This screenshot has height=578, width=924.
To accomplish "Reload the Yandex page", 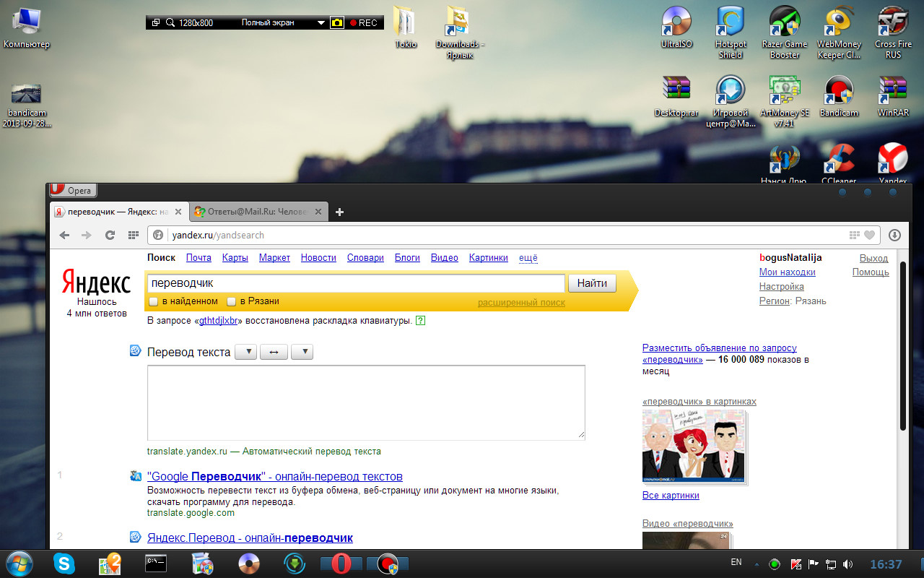I will click(110, 235).
